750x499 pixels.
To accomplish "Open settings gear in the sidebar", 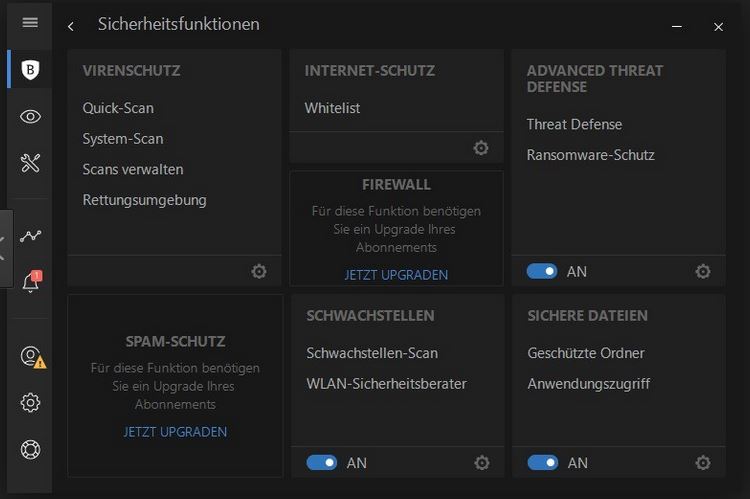I will click(30, 402).
